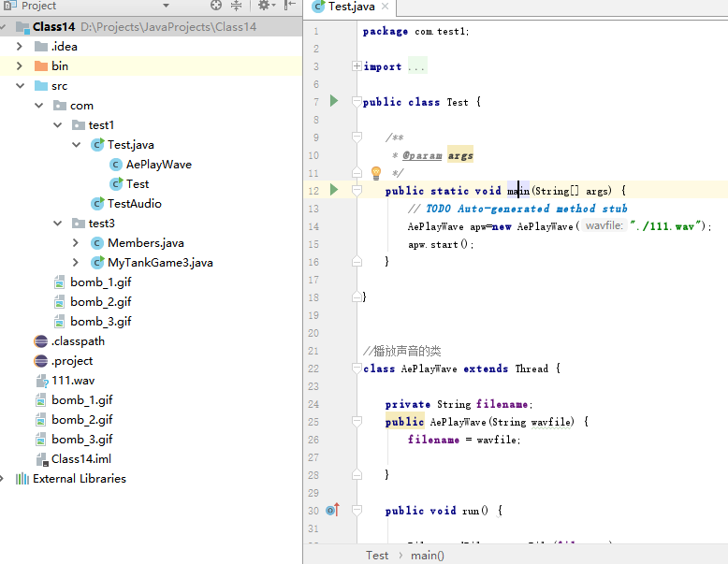This screenshot has height=564, width=728.
Task: Select the Test.java editor tab
Action: coord(351,7)
